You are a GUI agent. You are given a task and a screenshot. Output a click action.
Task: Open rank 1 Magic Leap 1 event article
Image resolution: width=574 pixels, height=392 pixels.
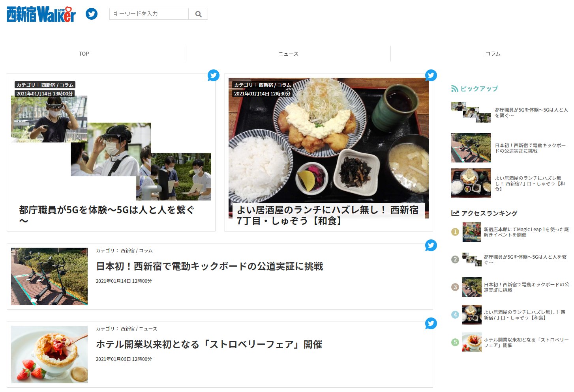(526, 232)
